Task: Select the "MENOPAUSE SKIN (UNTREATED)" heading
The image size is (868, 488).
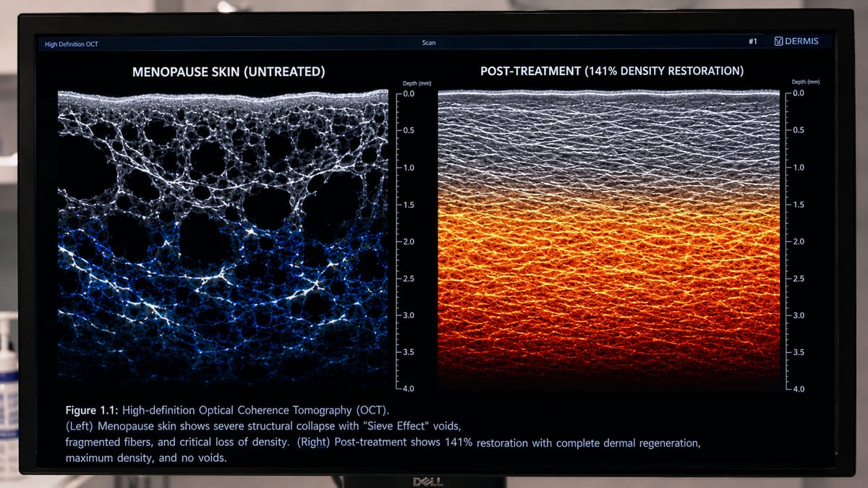Action: pyautogui.click(x=229, y=72)
